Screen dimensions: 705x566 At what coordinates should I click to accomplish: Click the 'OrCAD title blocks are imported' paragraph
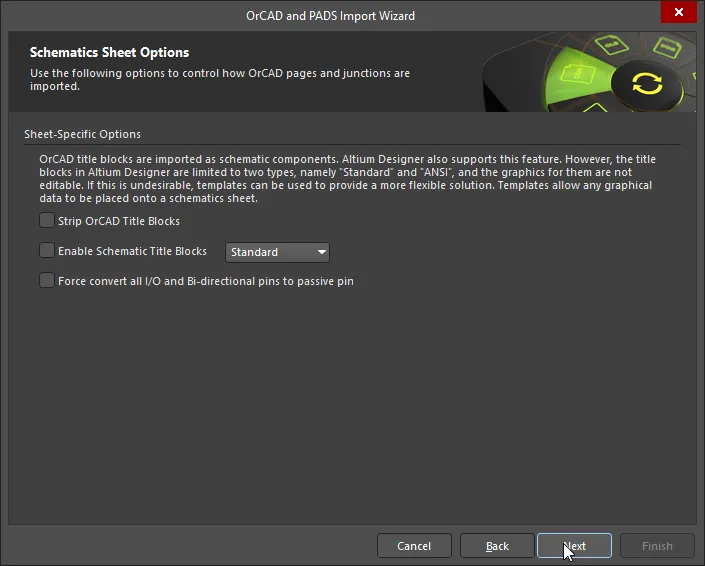(x=348, y=178)
